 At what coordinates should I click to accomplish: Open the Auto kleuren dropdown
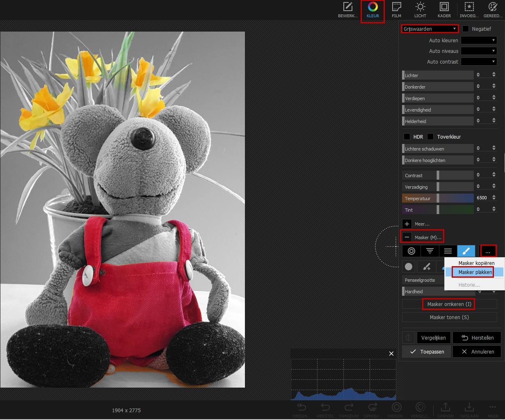tap(479, 40)
